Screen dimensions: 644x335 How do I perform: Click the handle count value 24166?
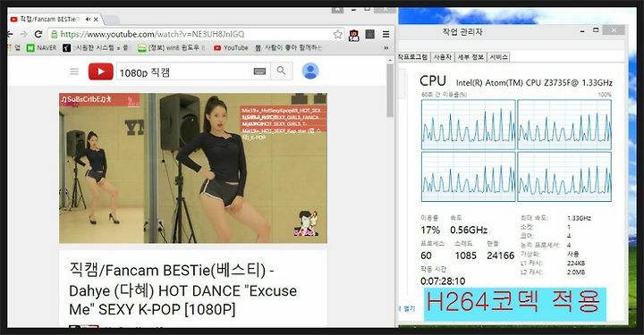click(x=500, y=255)
